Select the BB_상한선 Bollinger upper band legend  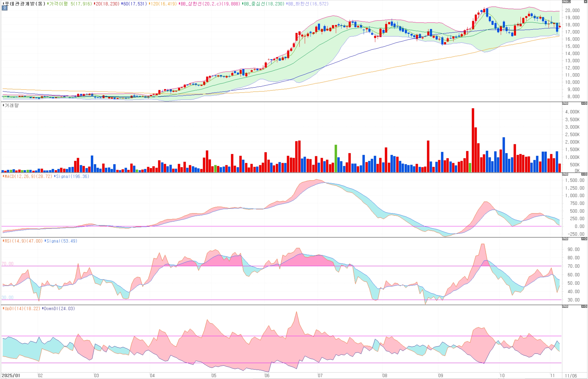[210, 4]
